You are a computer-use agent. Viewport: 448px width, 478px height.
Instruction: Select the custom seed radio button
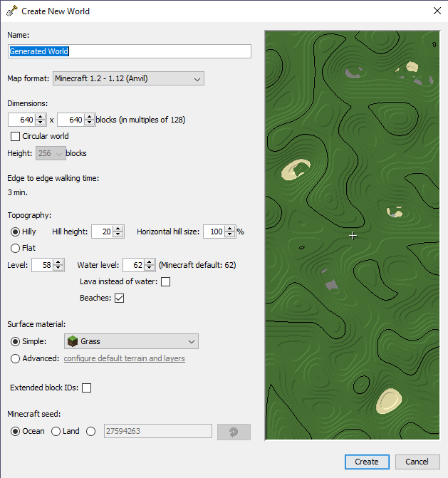[91, 432]
